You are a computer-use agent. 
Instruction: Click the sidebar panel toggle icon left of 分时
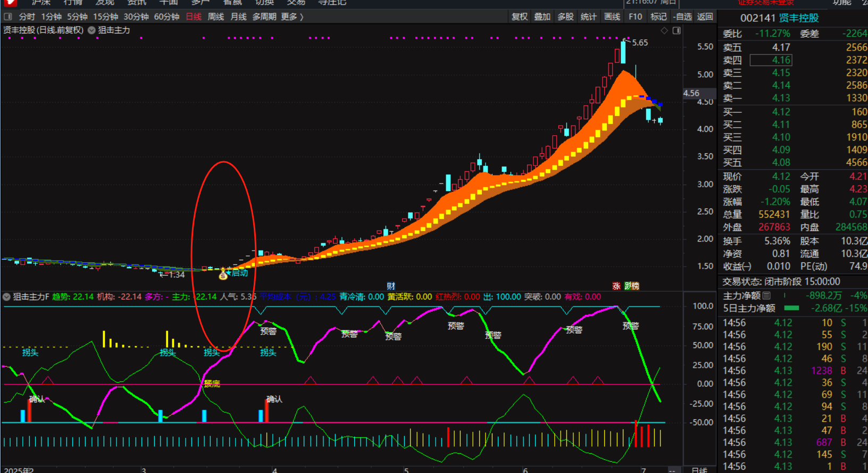(8, 16)
